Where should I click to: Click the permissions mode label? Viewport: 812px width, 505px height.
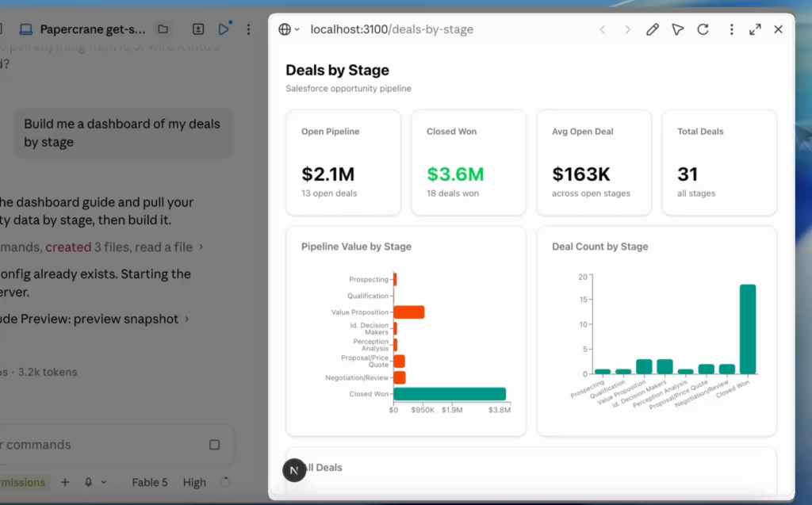(25, 482)
